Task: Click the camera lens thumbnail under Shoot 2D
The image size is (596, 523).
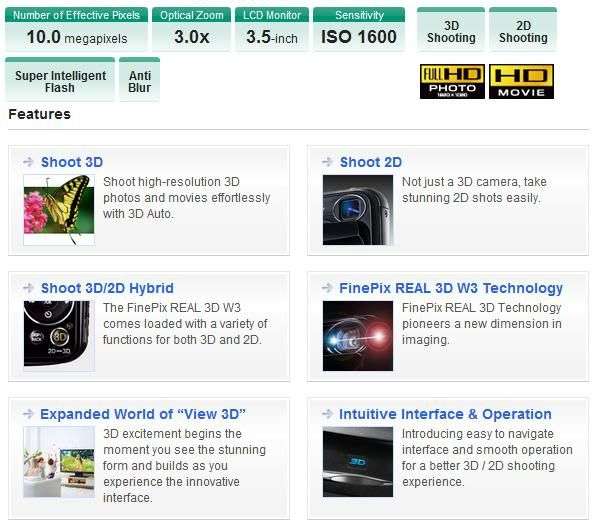Action: coord(358,210)
